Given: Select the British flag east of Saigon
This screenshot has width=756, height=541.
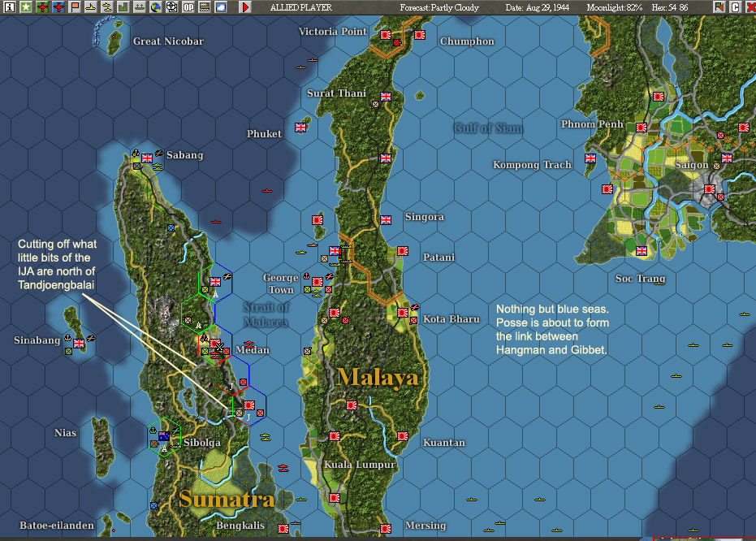Looking at the screenshot, I should [x=727, y=158].
